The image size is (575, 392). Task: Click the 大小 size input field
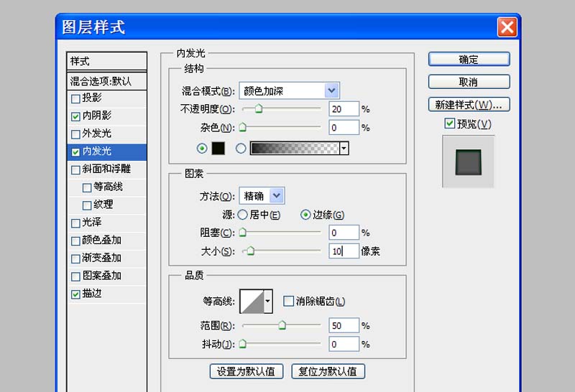(343, 251)
